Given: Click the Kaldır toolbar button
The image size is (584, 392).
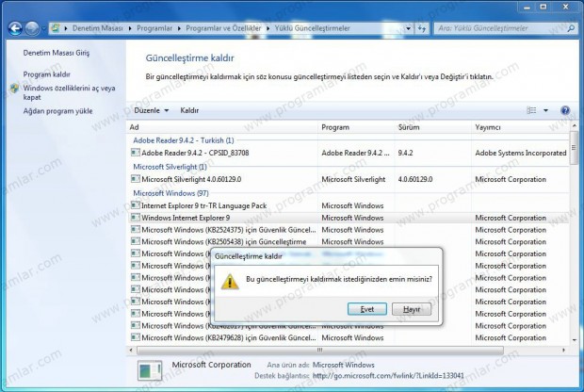Looking at the screenshot, I should click(x=189, y=110).
